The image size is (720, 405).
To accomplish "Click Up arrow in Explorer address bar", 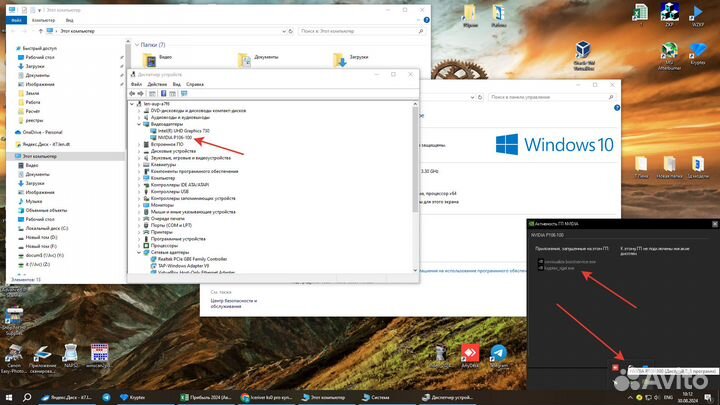I will coord(40,31).
